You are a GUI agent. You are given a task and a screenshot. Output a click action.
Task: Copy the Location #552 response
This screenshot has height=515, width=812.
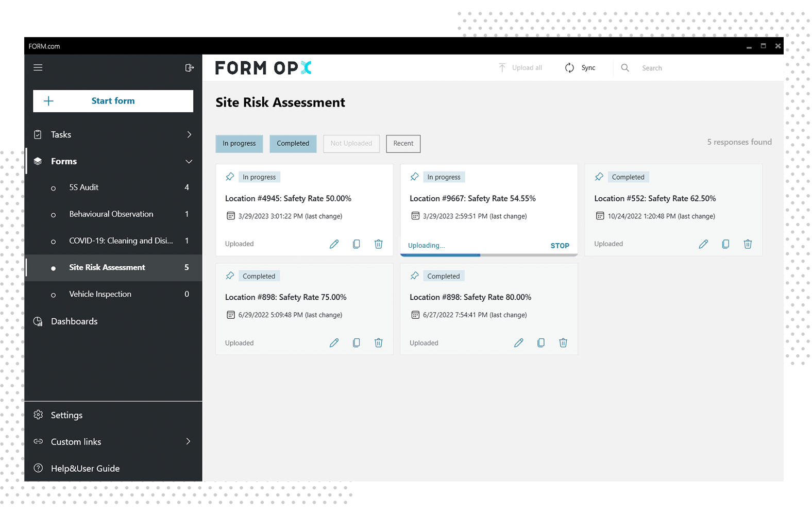click(x=725, y=244)
